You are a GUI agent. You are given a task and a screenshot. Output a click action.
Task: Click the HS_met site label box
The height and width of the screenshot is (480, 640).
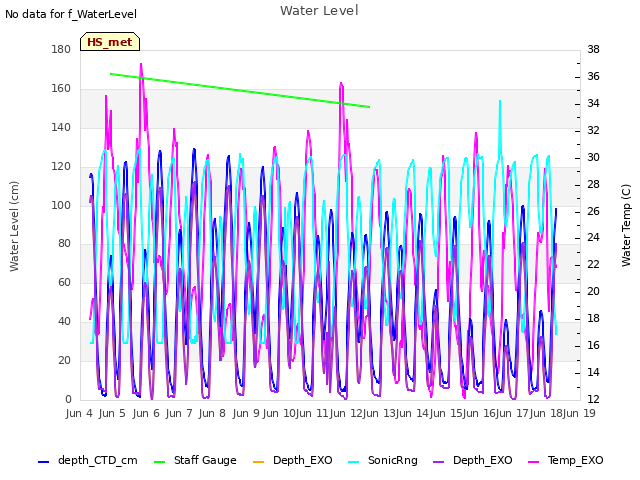(x=110, y=42)
